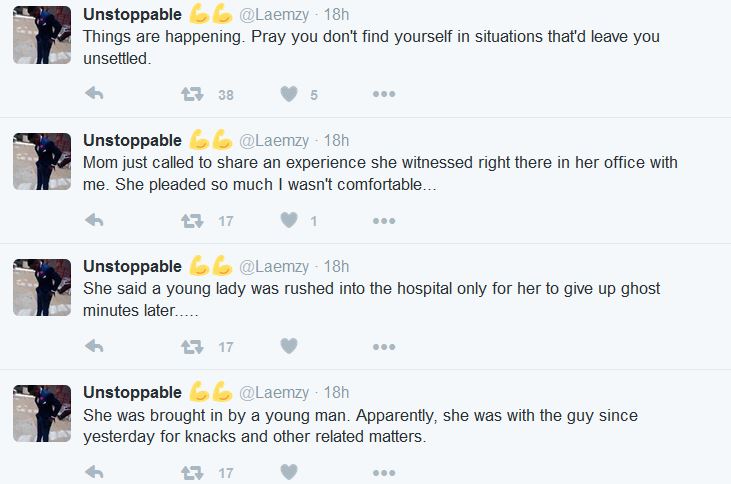The height and width of the screenshot is (484, 731).
Task: Retweet the 'young lady was rushed' tweet
Action: tap(191, 346)
